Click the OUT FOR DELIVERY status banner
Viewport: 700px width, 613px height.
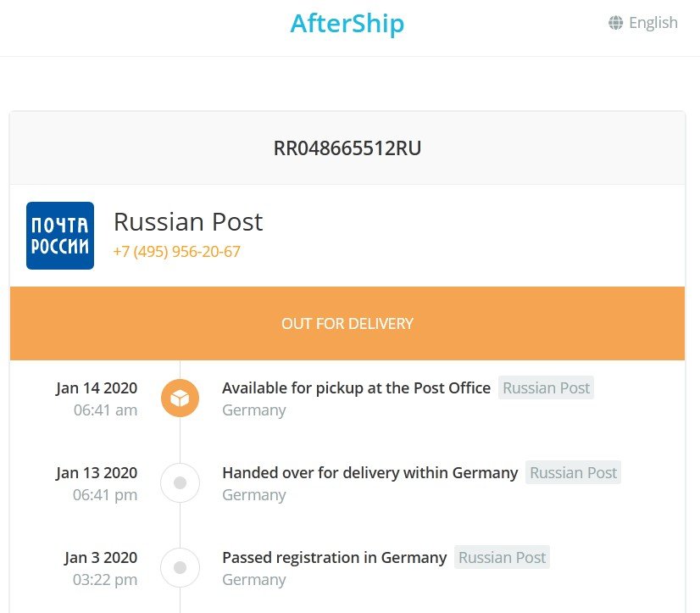[x=347, y=323]
